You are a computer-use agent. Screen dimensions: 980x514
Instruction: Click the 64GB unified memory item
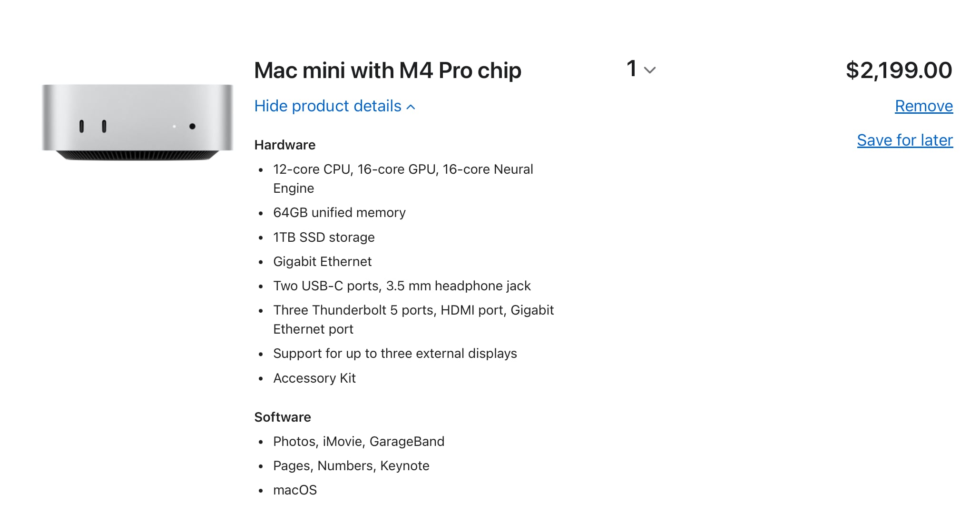[x=339, y=213]
